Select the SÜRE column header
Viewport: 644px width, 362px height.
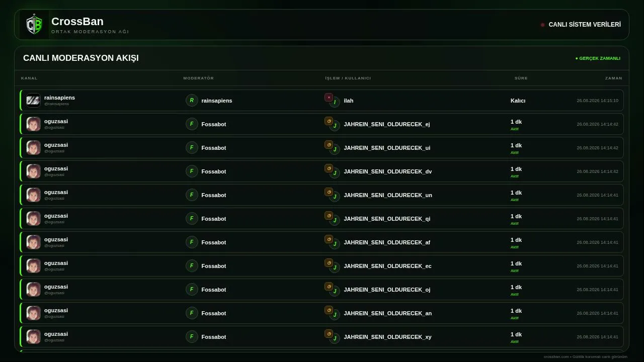click(521, 78)
